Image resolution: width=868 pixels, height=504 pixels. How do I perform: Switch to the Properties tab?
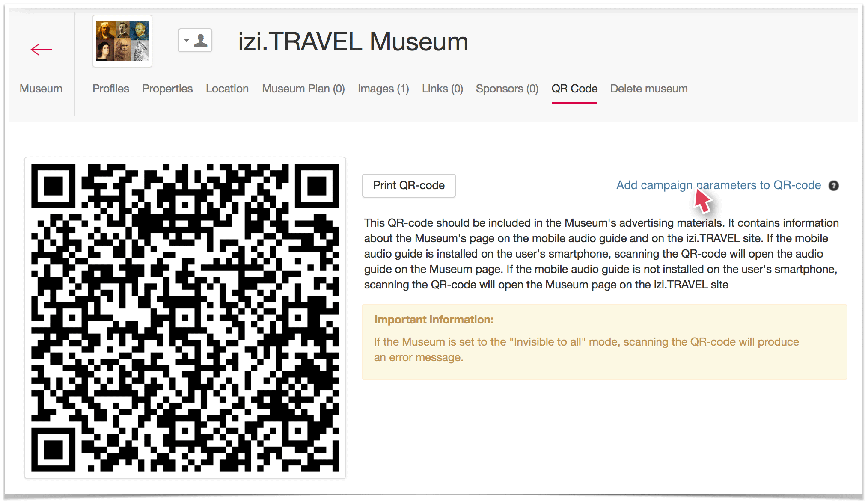click(x=167, y=89)
